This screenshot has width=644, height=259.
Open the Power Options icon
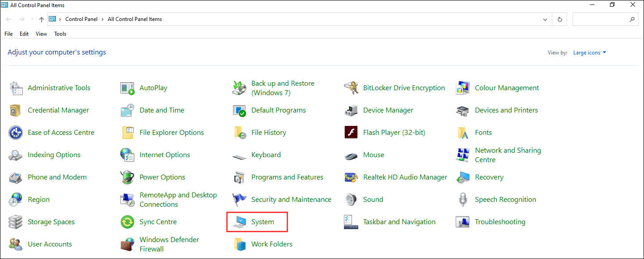tap(127, 177)
